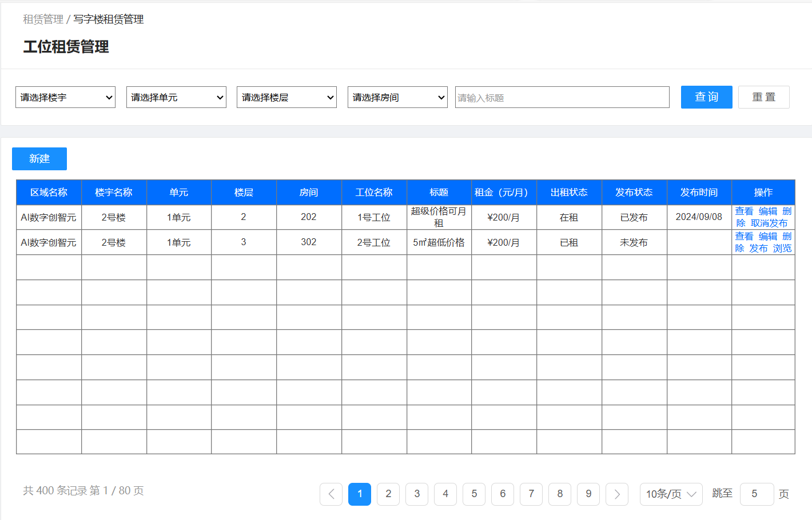The height and width of the screenshot is (520, 812).
Task: Click the 5㎡超低价格 title cell
Action: pos(439,242)
